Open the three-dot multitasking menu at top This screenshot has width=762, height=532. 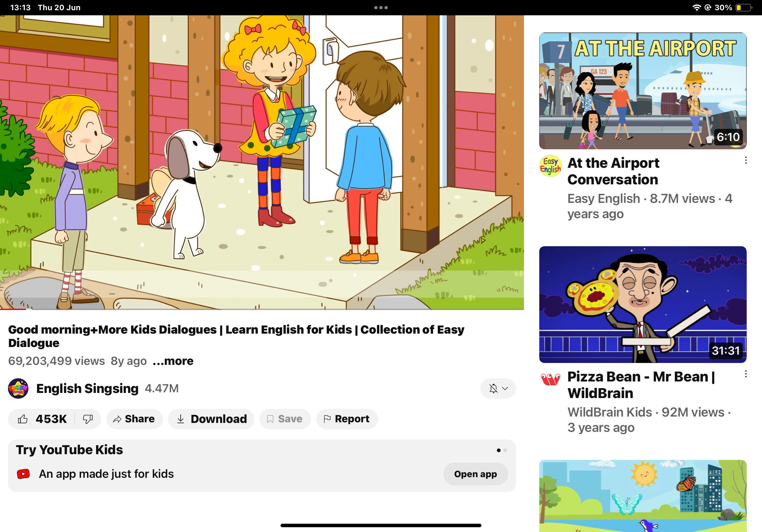381,7
